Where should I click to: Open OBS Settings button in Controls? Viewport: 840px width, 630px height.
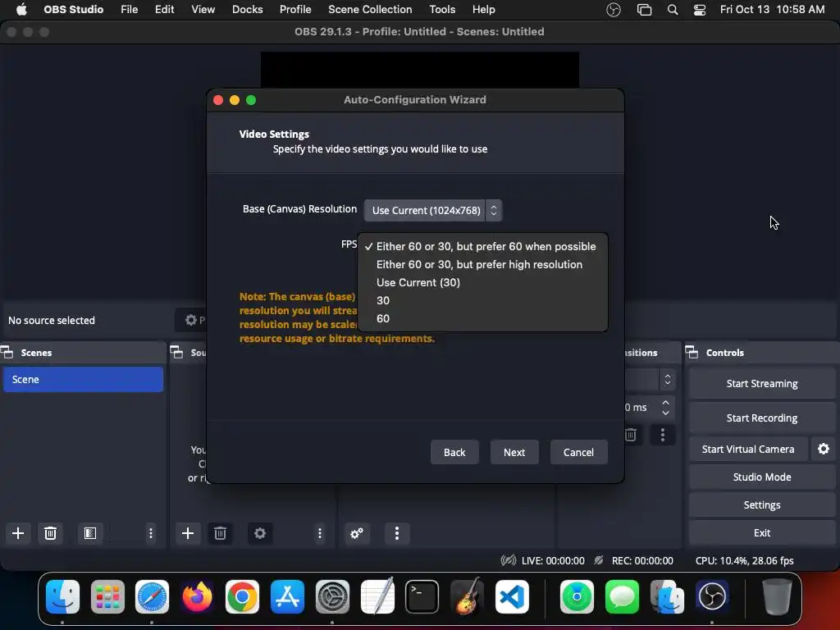coord(762,504)
